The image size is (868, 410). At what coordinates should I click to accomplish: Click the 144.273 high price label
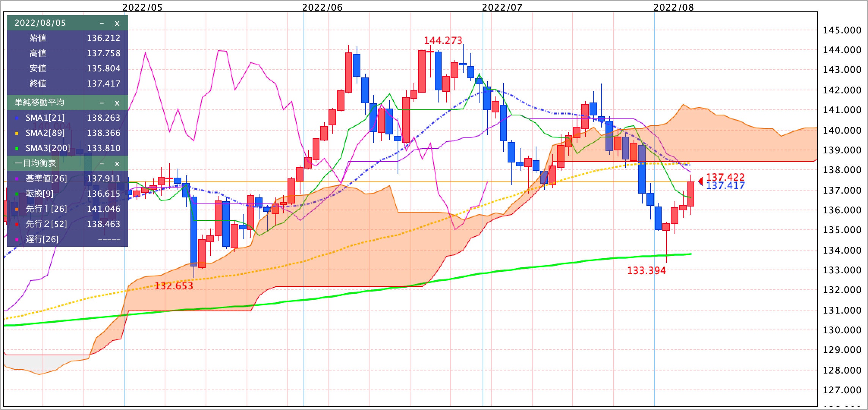[443, 41]
